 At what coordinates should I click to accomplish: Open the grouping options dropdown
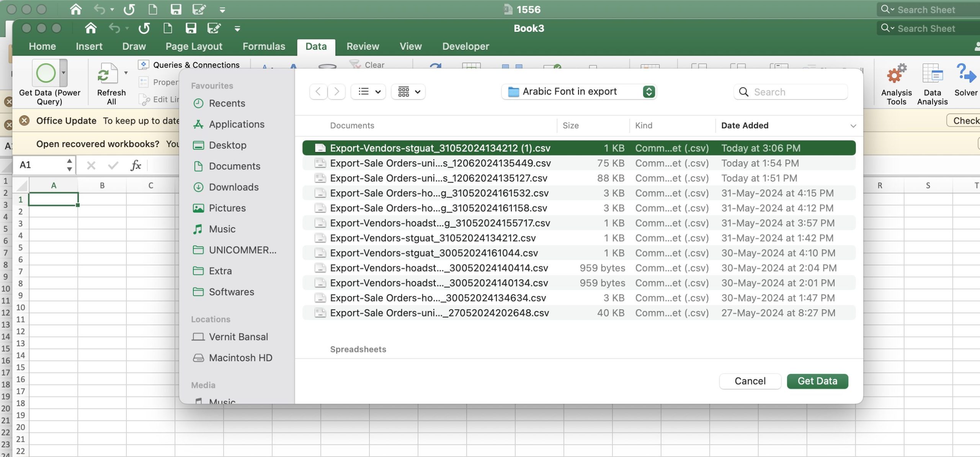click(408, 92)
